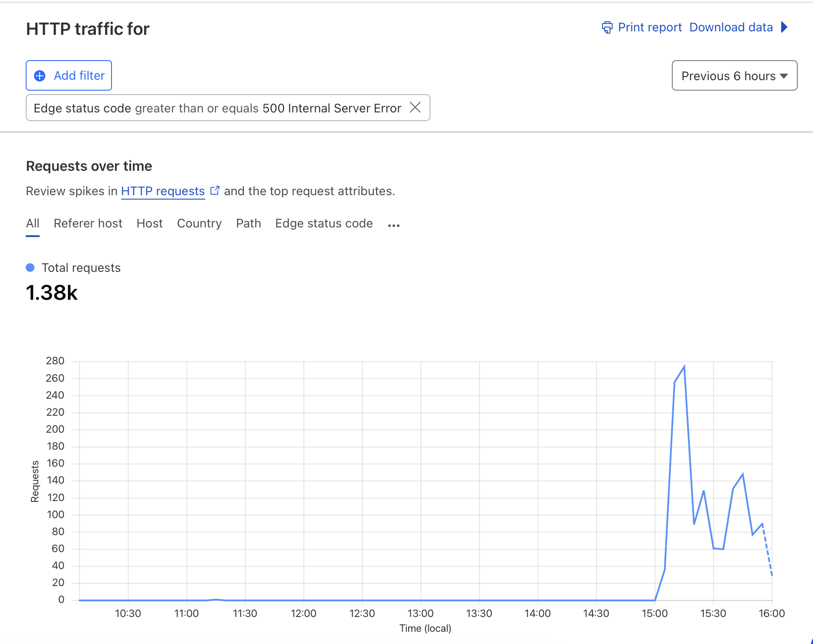
Task: Open the HTTP requests link
Action: (163, 191)
